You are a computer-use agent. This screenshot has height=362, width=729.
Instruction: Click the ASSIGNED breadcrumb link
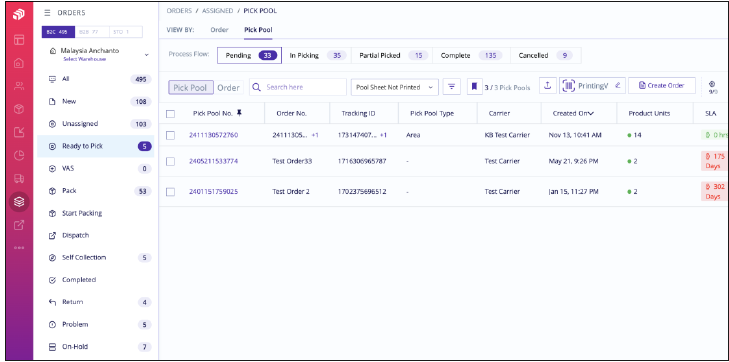coord(218,11)
